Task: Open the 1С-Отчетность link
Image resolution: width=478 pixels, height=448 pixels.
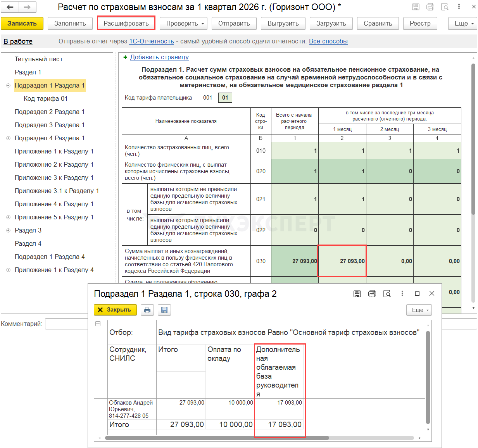Action: point(151,41)
